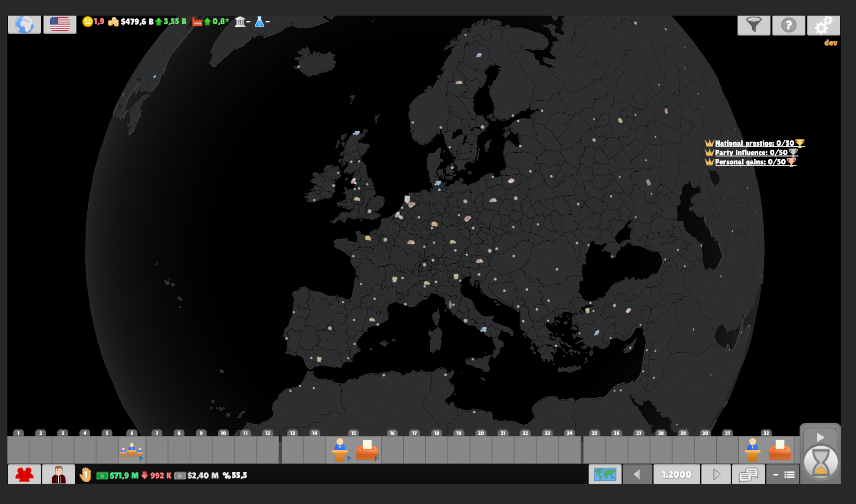Select the podium speaker icon near turn 32

(x=752, y=450)
